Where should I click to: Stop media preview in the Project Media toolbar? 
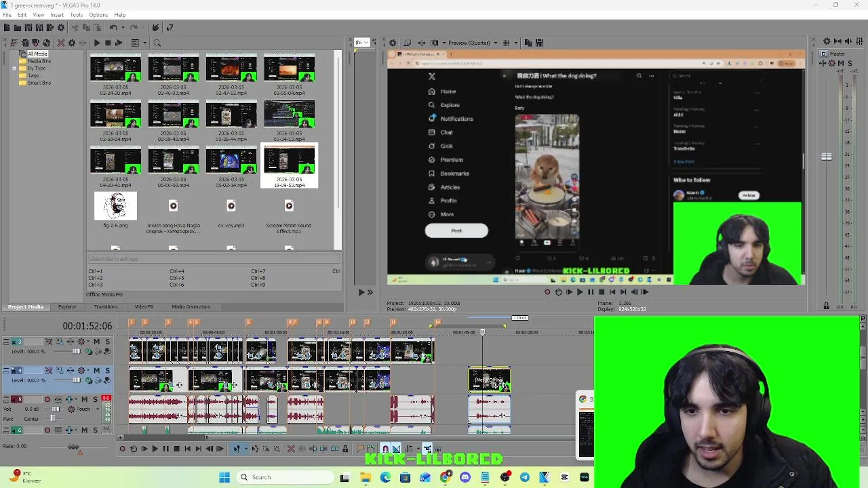pyautogui.click(x=108, y=43)
